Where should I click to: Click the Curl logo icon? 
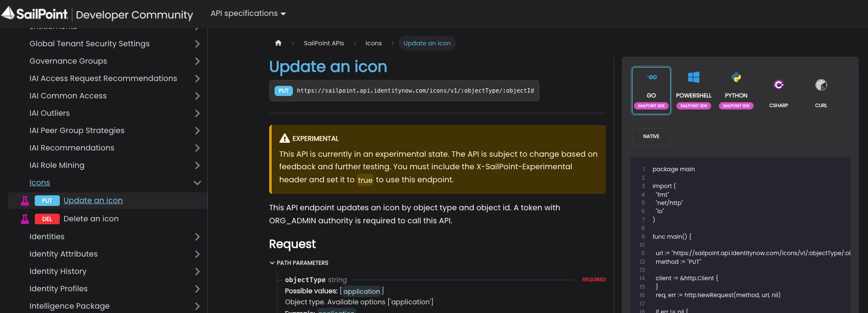click(821, 85)
